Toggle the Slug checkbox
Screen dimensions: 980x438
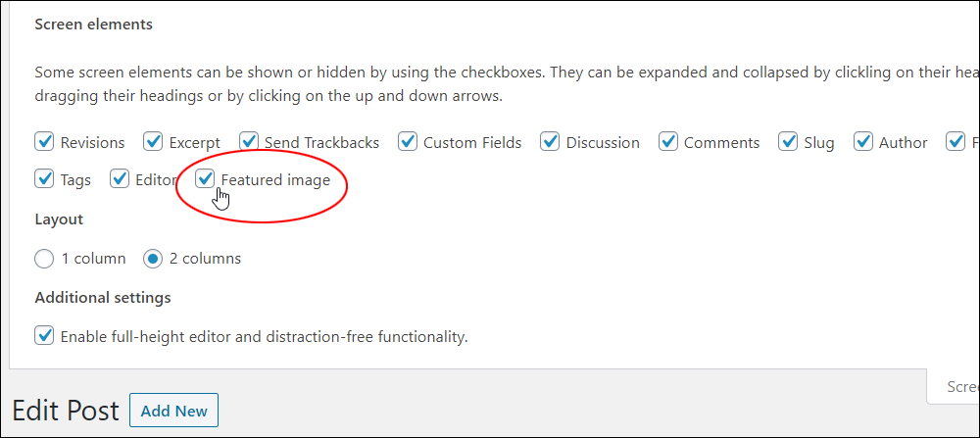(x=788, y=142)
